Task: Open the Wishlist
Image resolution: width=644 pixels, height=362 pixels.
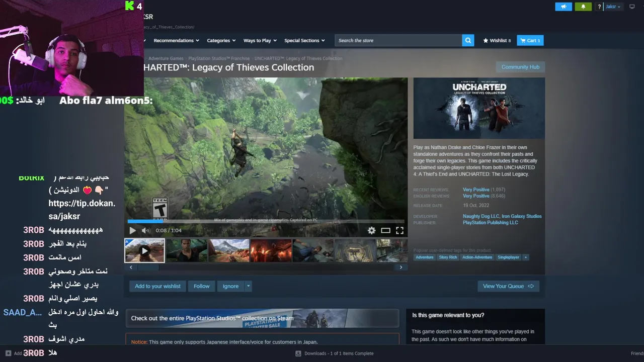Action: tap(497, 40)
